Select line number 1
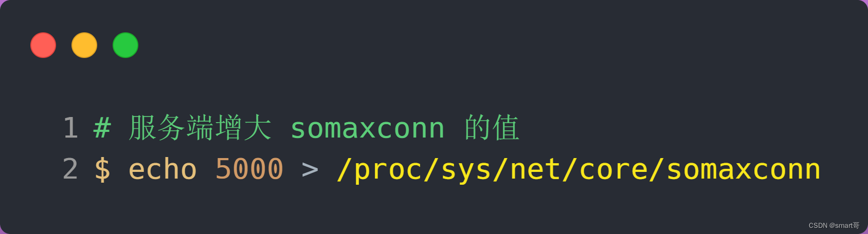Viewport: 868px width, 234px height. coord(70,128)
